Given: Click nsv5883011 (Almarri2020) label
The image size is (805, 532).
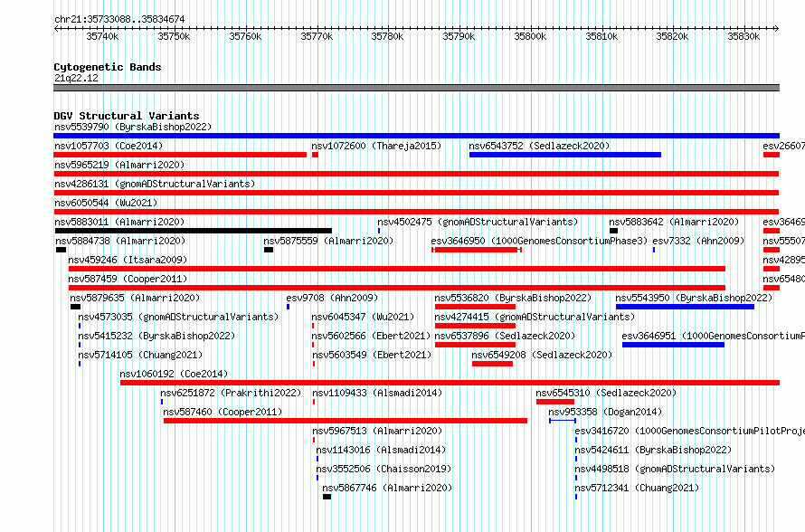Looking at the screenshot, I should pyautogui.click(x=119, y=222).
